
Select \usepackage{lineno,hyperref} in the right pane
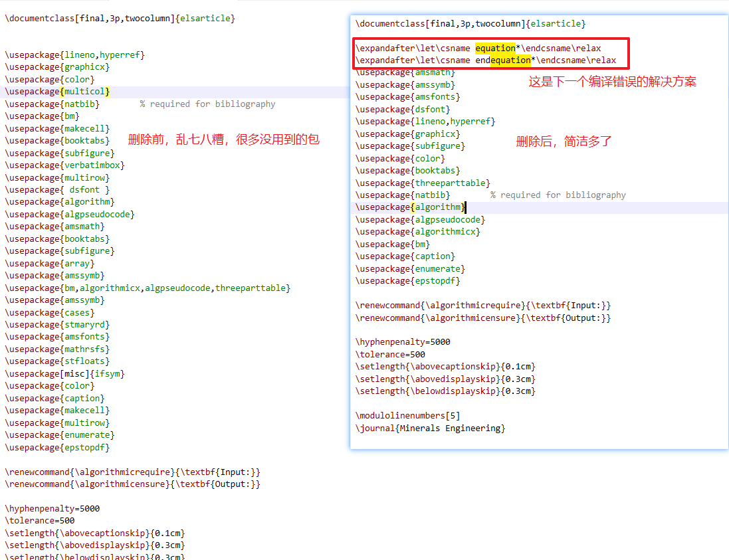425,122
